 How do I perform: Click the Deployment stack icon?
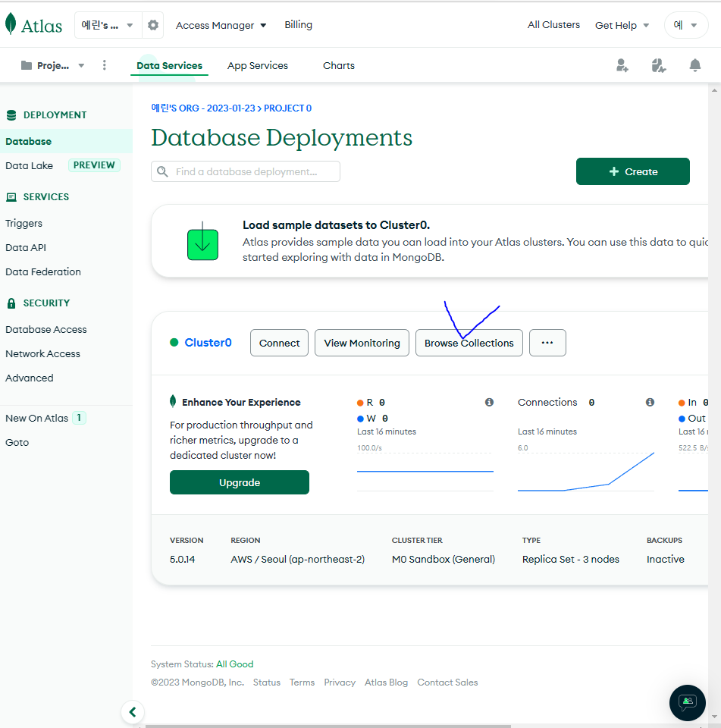point(11,115)
